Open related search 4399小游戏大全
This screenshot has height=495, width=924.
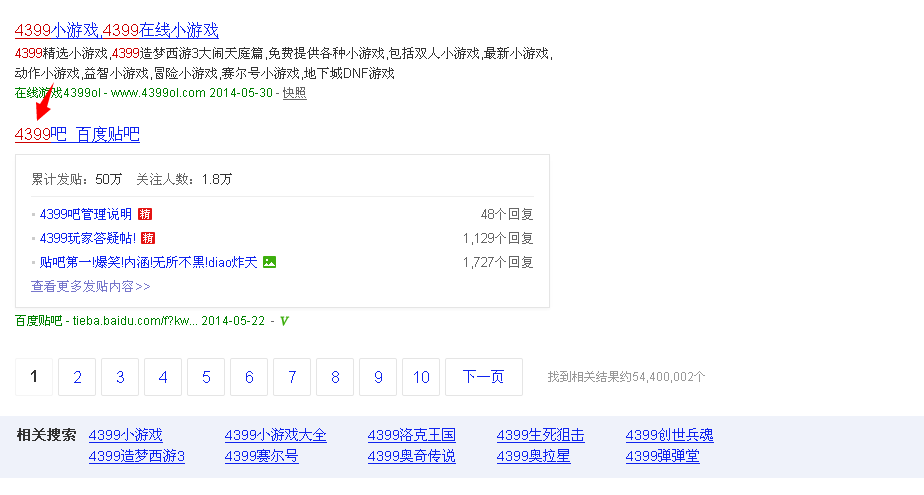click(x=275, y=435)
